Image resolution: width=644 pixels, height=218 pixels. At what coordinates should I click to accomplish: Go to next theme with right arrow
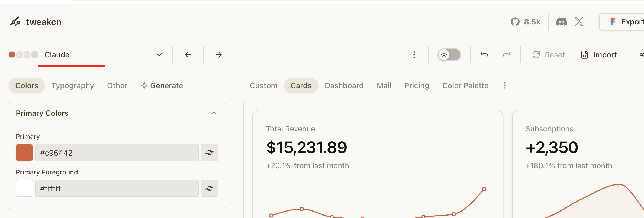click(219, 55)
